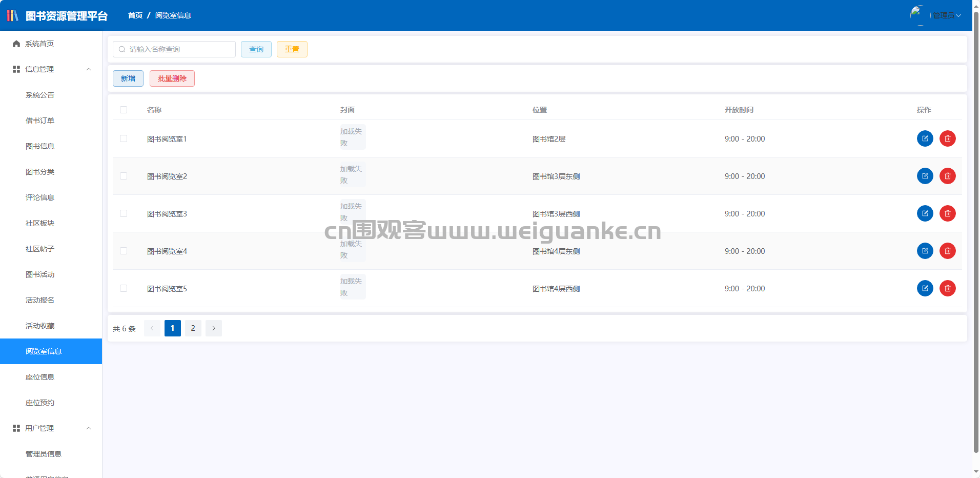Open 系统公告 menu item
This screenshot has height=478, width=980.
(x=51, y=95)
